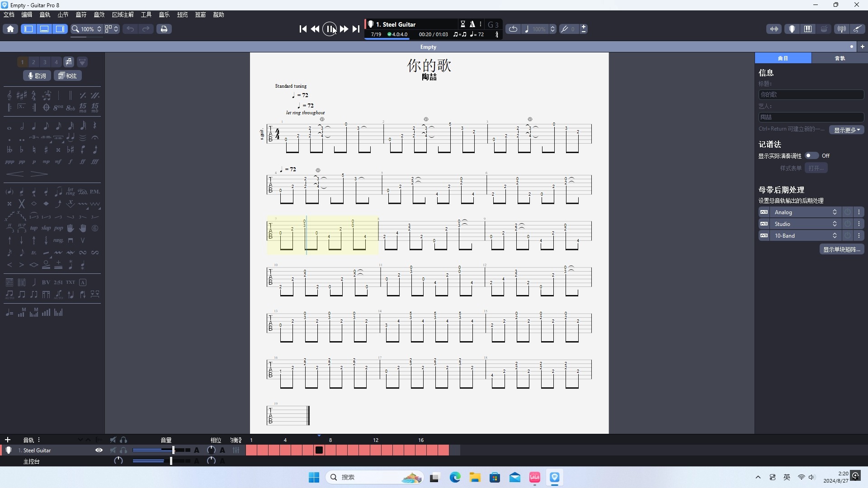Open the 音轨 options three-dot menu
This screenshot has height=488, width=868.
39,440
